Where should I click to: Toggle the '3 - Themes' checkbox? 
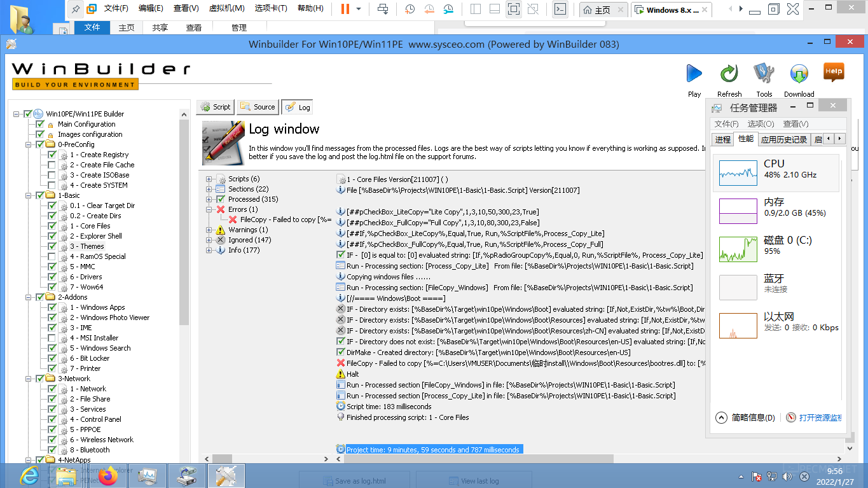[52, 246]
